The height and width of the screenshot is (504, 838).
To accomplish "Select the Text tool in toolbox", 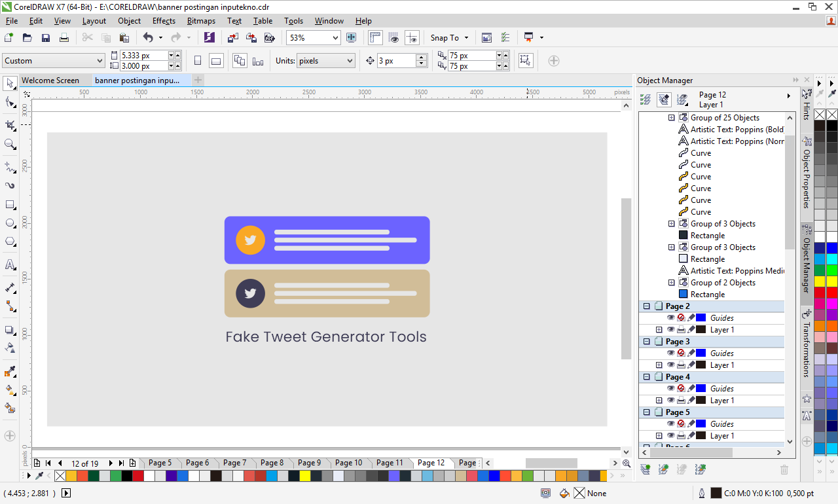I will click(x=10, y=264).
